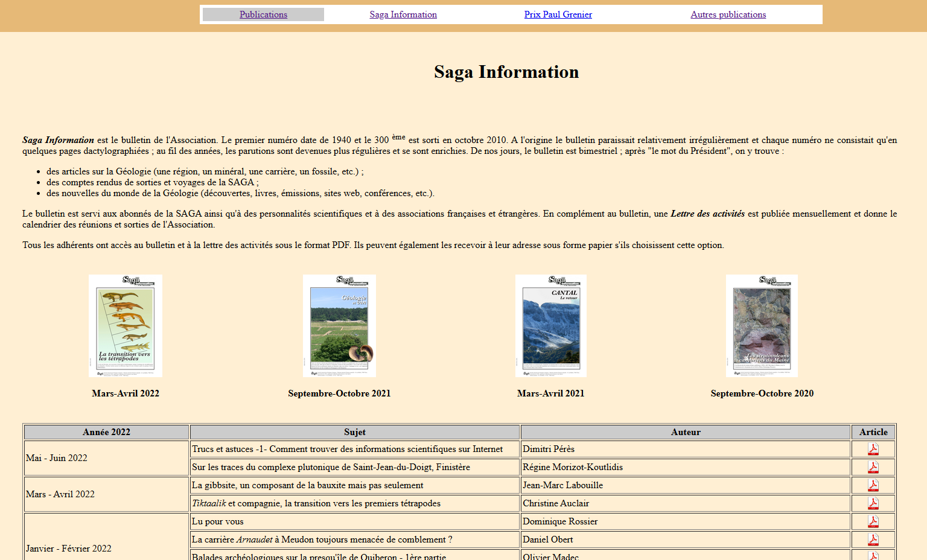Viewport: 927px width, 560px height.
Task: Open the Prix Paul Grenier page
Action: 558,14
